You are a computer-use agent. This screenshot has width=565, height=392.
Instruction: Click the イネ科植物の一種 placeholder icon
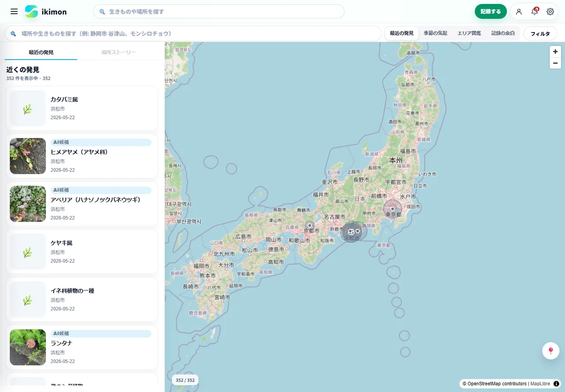point(28,300)
